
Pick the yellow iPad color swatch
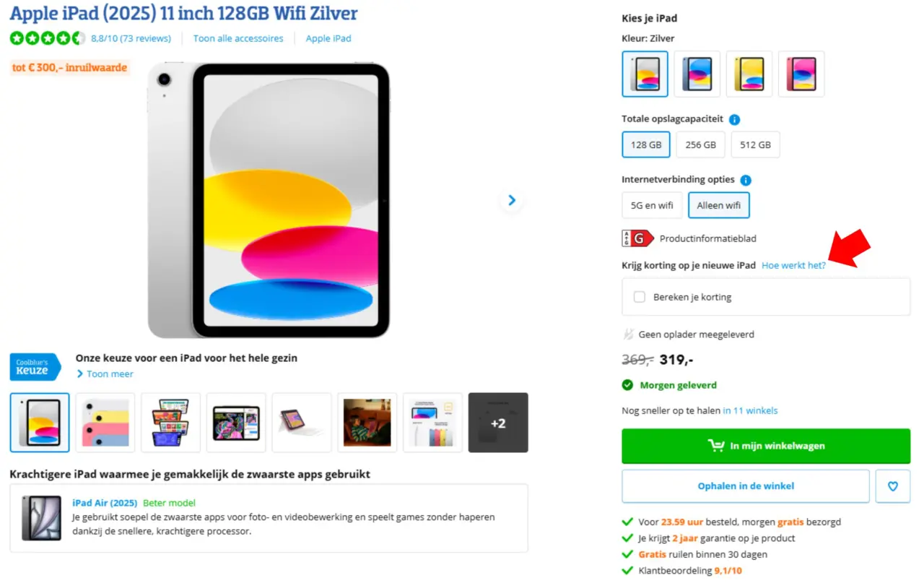[749, 74]
